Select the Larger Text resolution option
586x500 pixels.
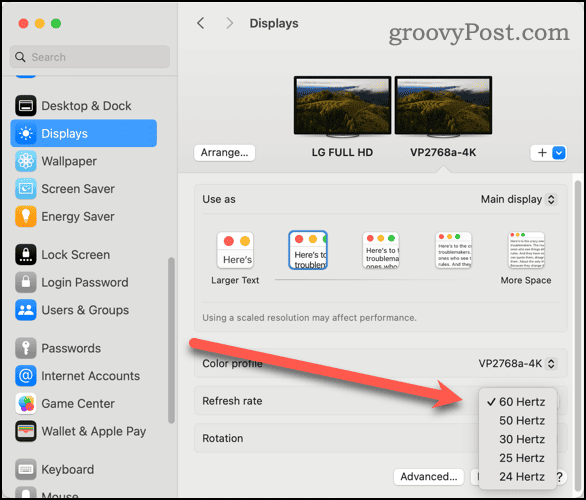tap(235, 250)
